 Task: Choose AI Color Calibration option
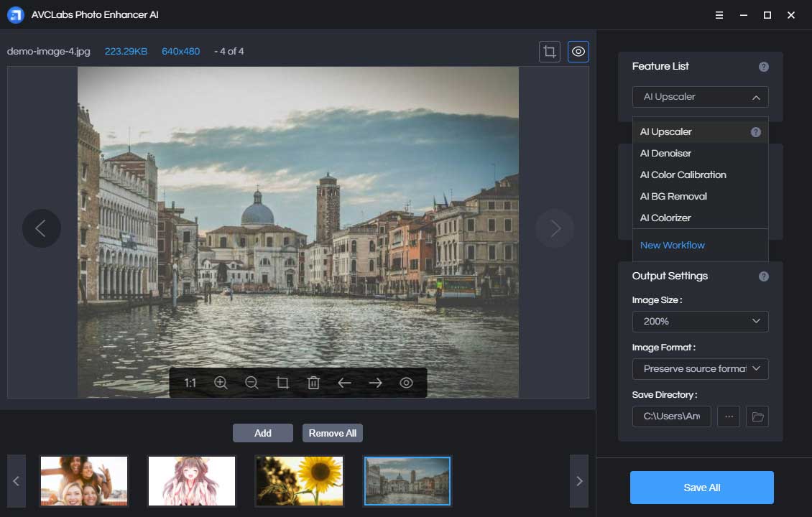683,174
